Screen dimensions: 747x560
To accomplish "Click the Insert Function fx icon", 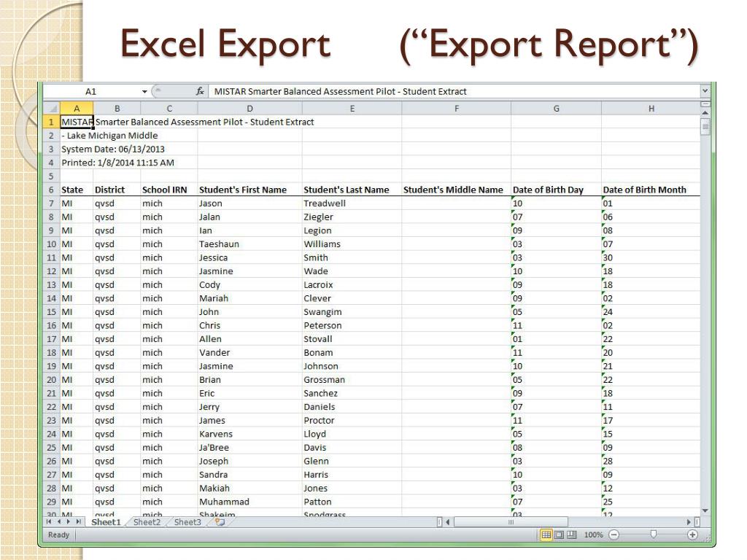I will pyautogui.click(x=200, y=91).
